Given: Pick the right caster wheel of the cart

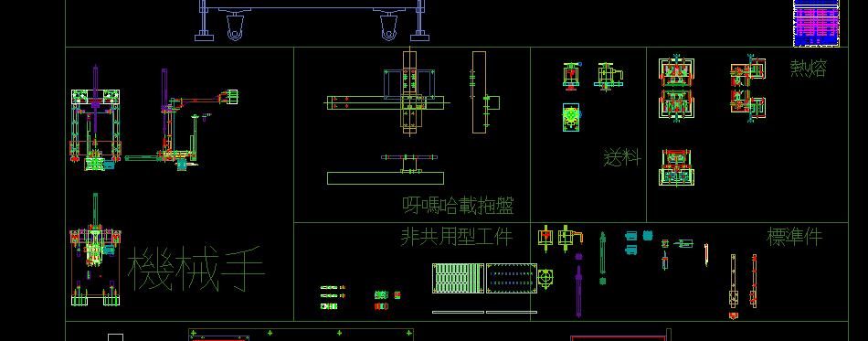Looking at the screenshot, I should 389,27.
